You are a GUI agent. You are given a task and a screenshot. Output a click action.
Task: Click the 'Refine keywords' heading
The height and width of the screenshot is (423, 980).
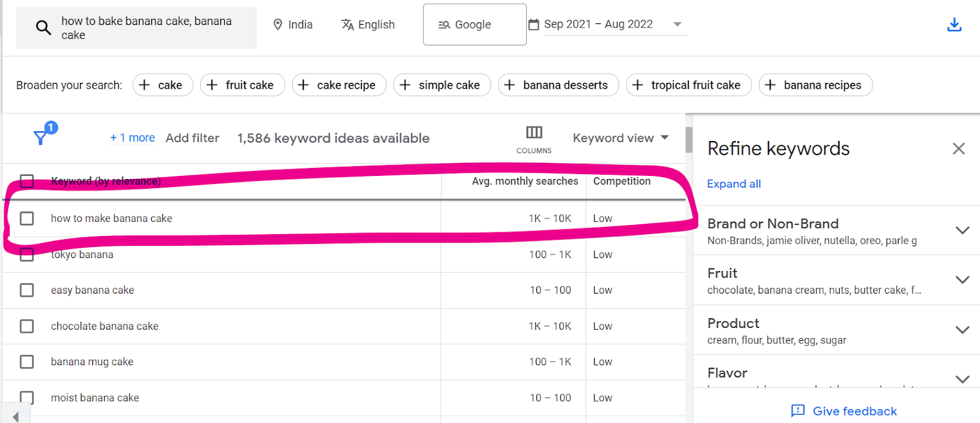(x=778, y=148)
